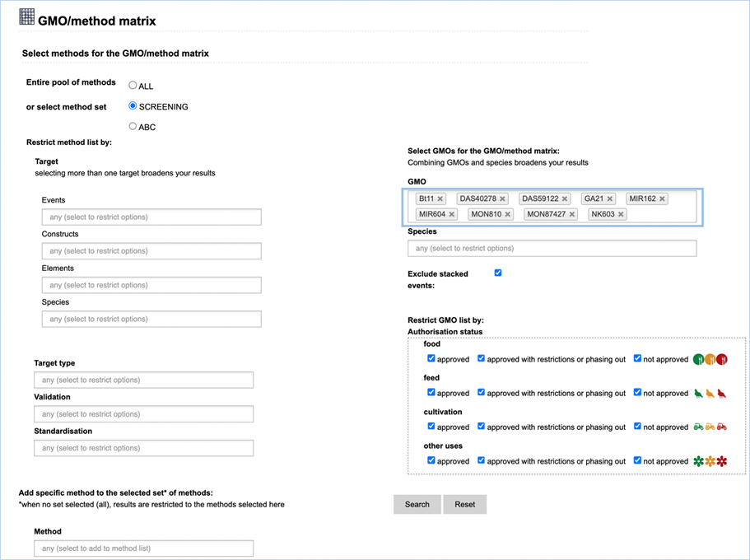Image resolution: width=750 pixels, height=560 pixels.
Task: Click the red other uses flower icon
Action: 722,461
